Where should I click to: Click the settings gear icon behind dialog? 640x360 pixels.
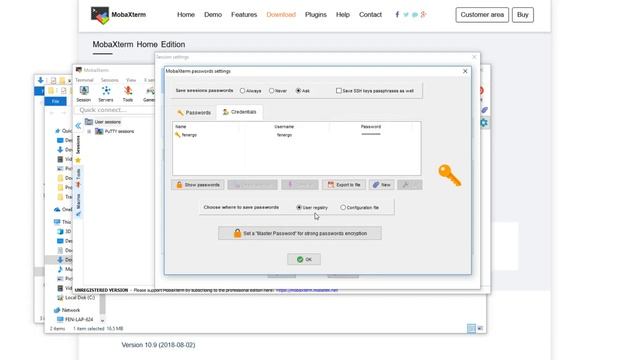(484, 122)
